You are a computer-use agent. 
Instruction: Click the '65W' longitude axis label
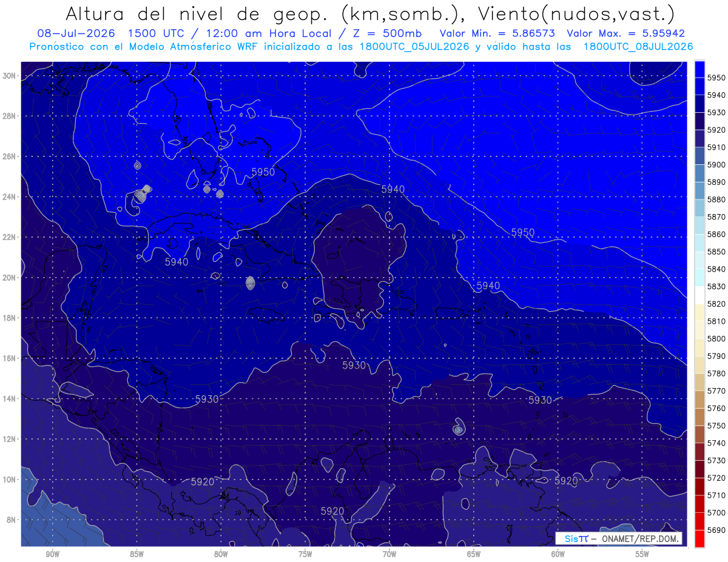coord(474,554)
